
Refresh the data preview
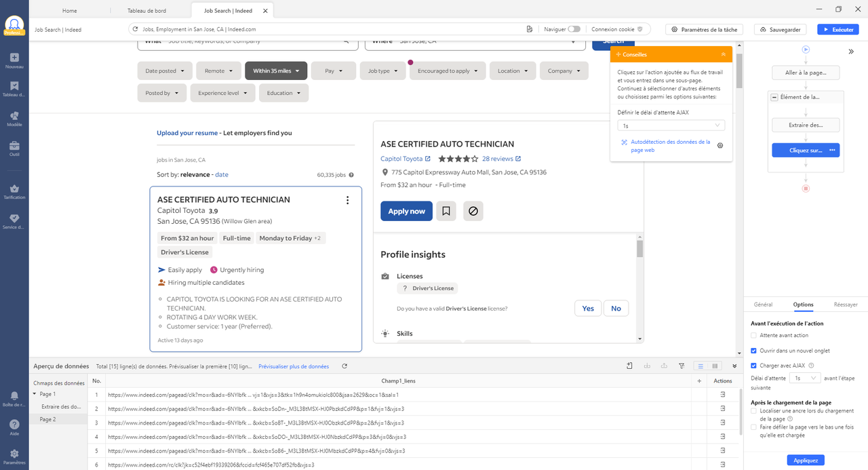[x=344, y=366]
